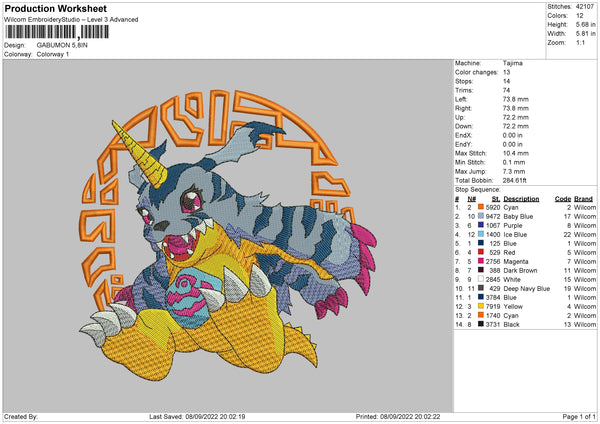Click the Red thread swatch
600x424 pixels.
pos(481,252)
